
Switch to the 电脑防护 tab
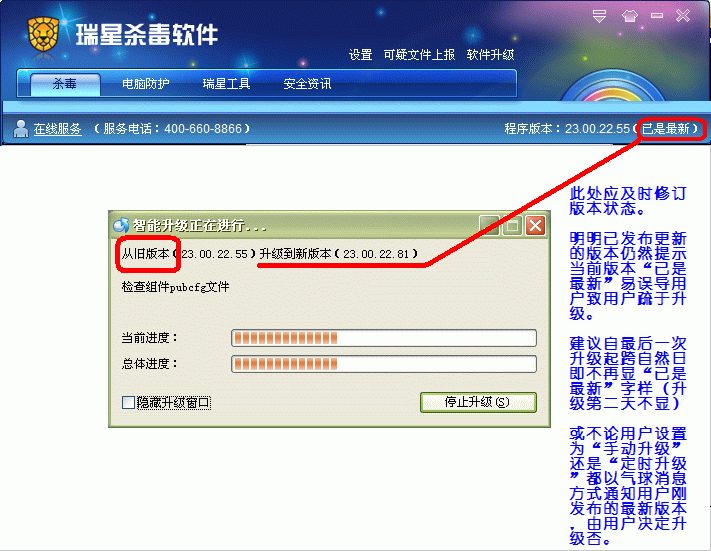[x=146, y=84]
